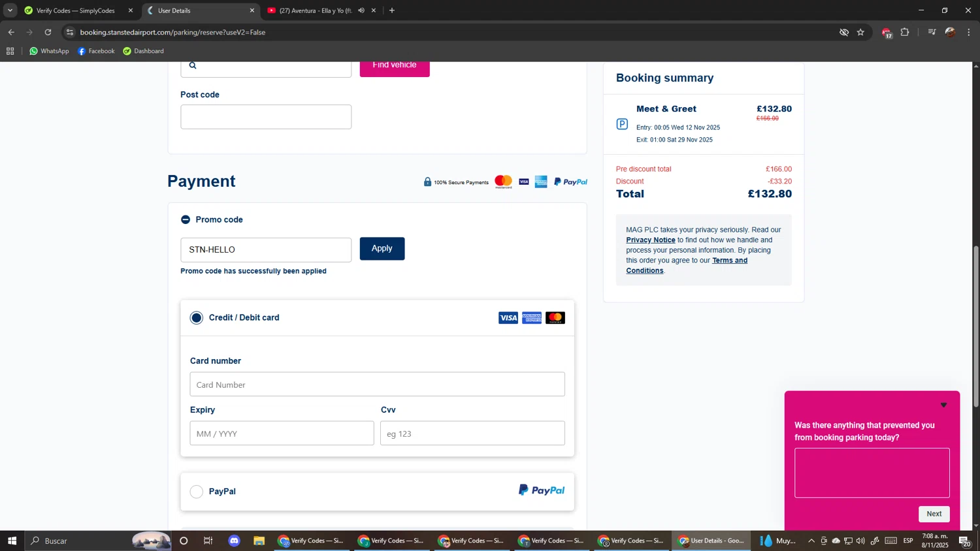
Task: Click the Cvv input field
Action: 472,433
